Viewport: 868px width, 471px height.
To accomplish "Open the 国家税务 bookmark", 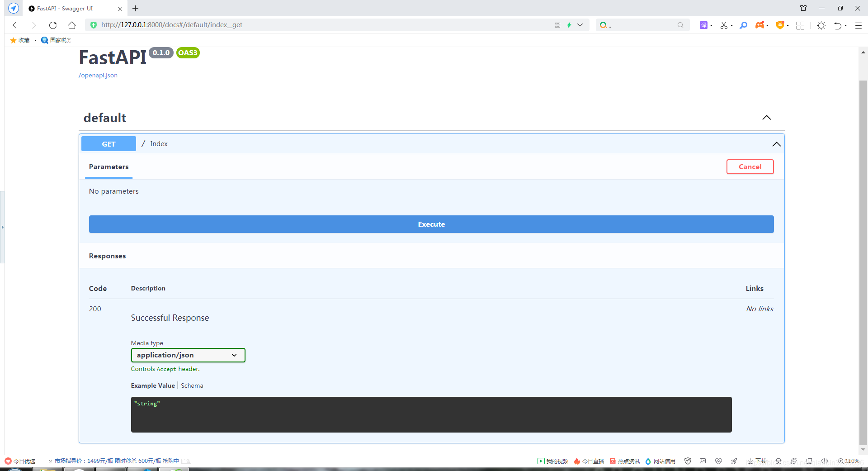I will 56,40.
